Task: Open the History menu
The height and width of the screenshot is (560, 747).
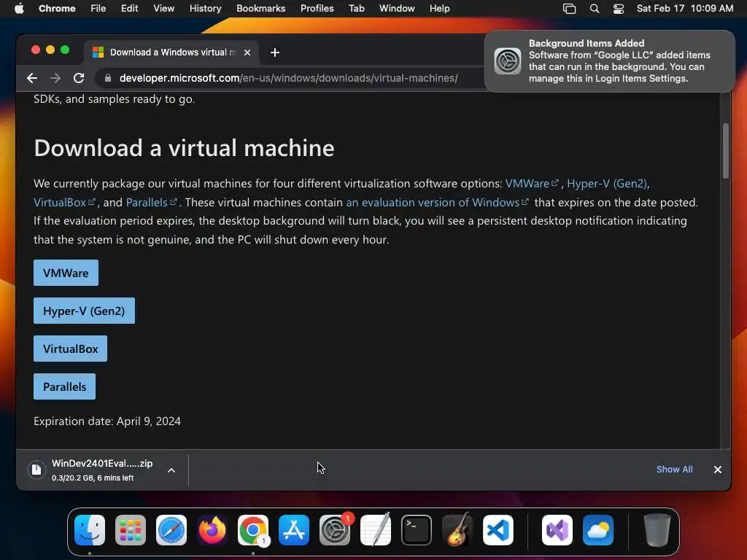Action: 205,9
